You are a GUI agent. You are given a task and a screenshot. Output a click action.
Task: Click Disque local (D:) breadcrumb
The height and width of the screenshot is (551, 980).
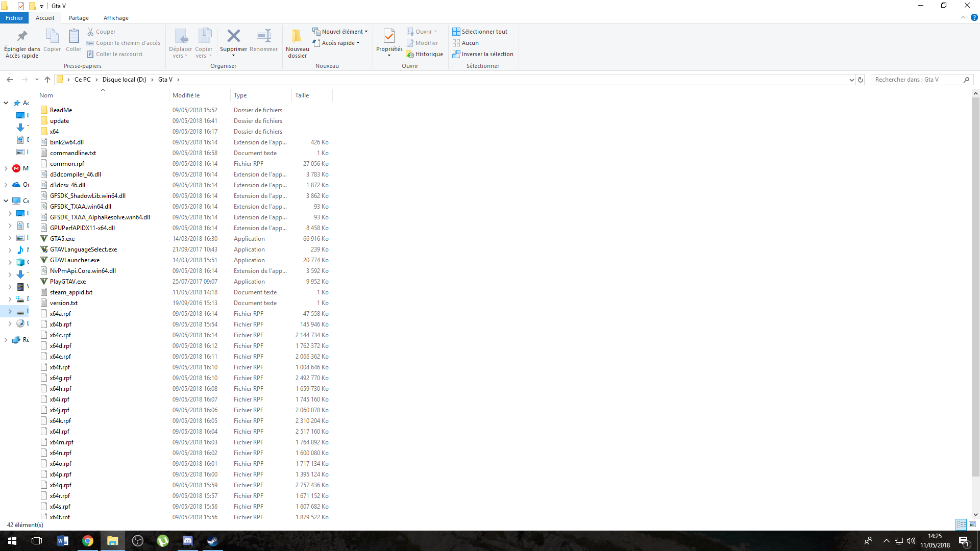tap(124, 80)
